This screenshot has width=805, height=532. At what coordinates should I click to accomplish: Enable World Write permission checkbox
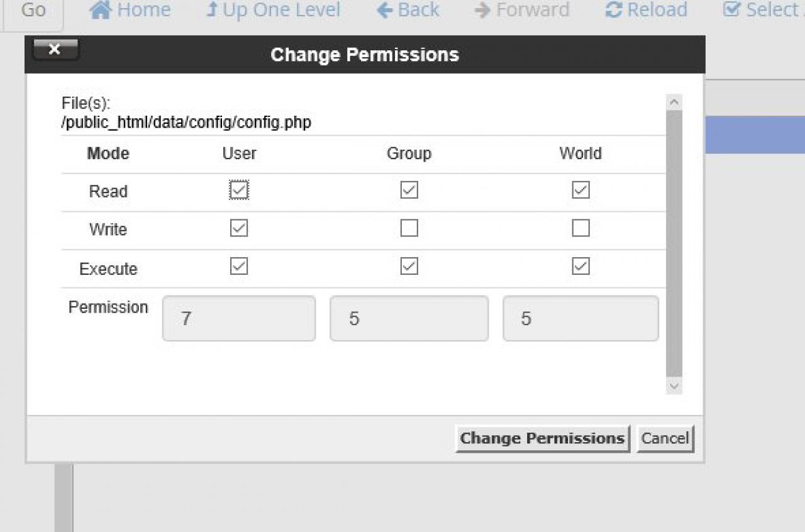580,228
